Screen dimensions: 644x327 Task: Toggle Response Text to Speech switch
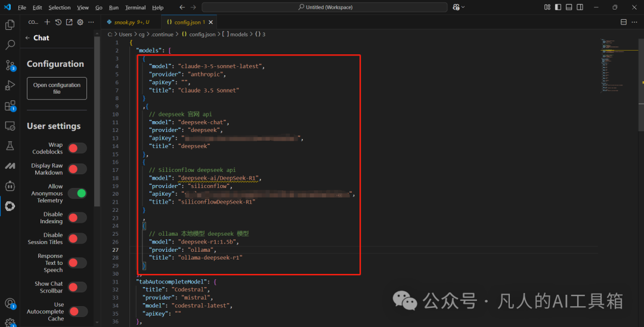pyautogui.click(x=77, y=263)
